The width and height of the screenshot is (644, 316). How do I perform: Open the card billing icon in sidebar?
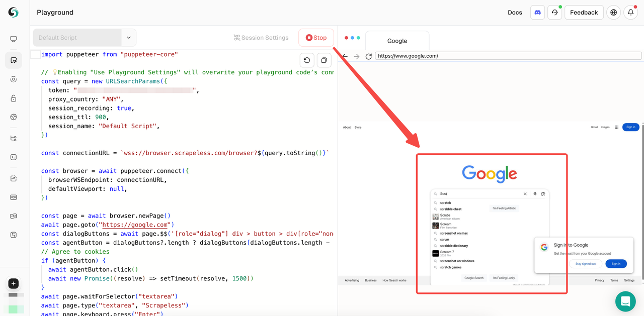point(14,197)
